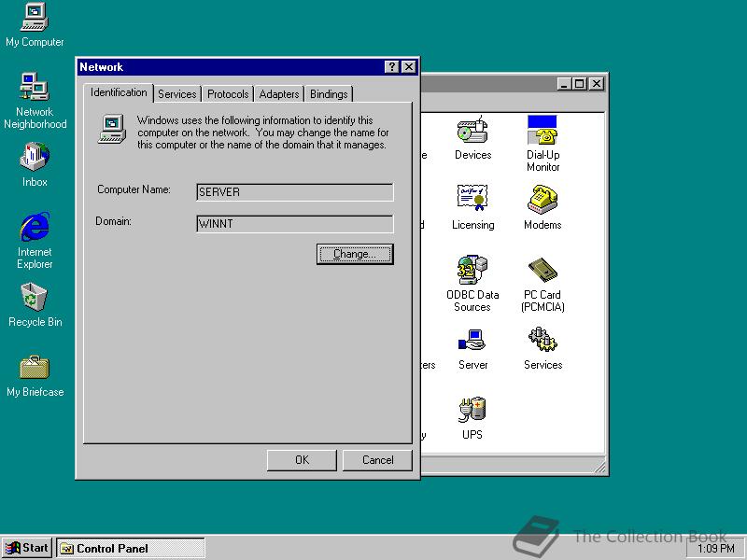Select the Recycle Bin icon
Viewport: 747px width, 560px height.
35,305
